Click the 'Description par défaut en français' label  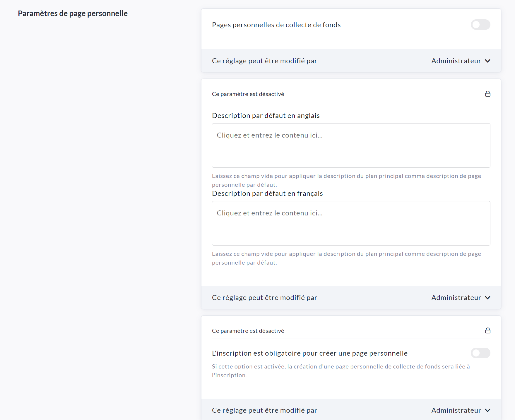[x=267, y=193]
